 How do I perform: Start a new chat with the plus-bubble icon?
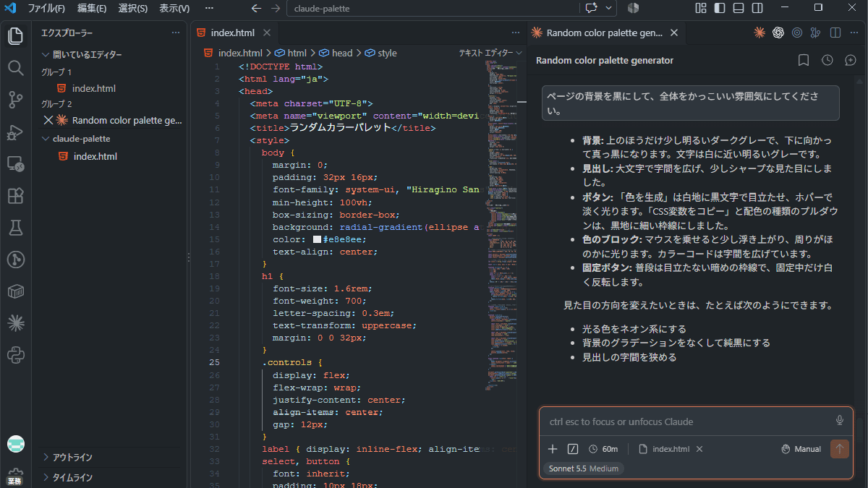pyautogui.click(x=851, y=61)
